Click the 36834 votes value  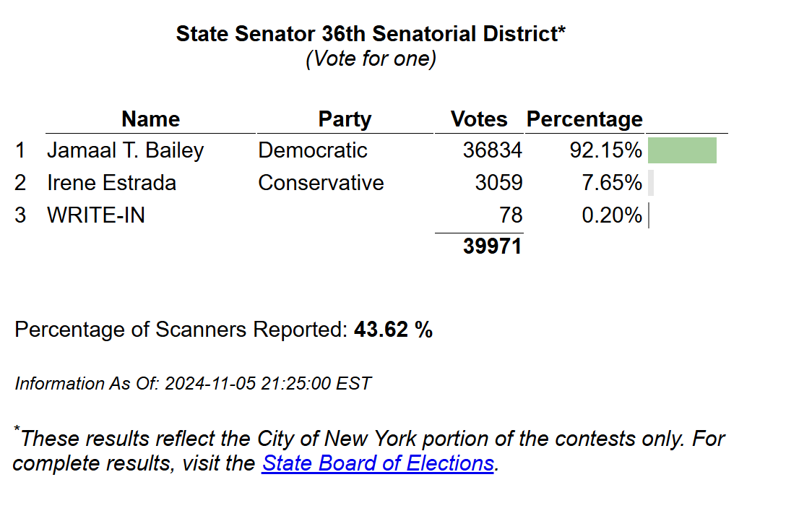pyautogui.click(x=493, y=150)
